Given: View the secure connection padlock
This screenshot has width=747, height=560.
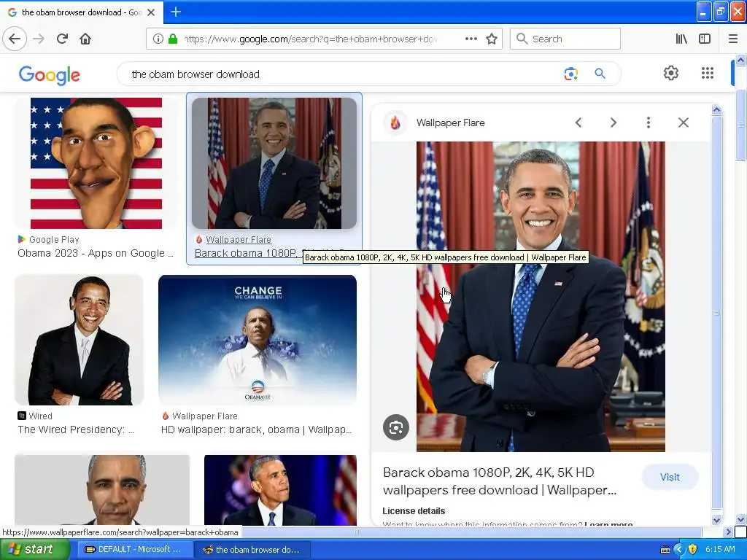Looking at the screenshot, I should coord(173,39).
